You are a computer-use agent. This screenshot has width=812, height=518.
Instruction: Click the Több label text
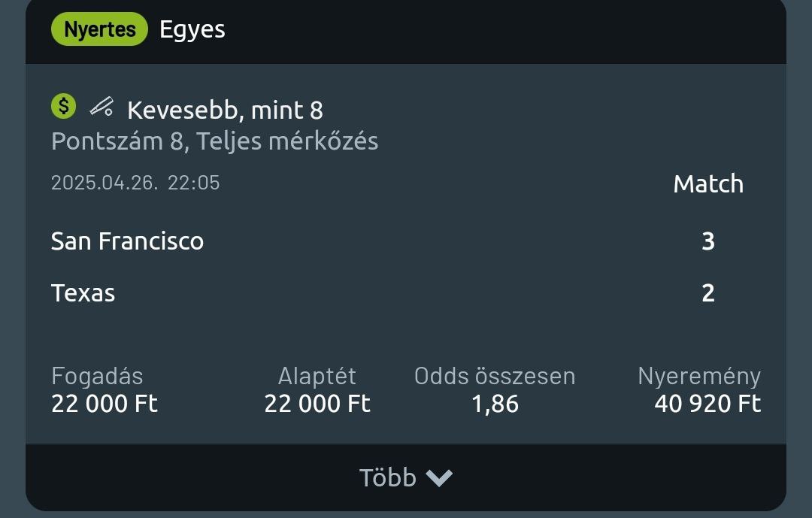387,477
